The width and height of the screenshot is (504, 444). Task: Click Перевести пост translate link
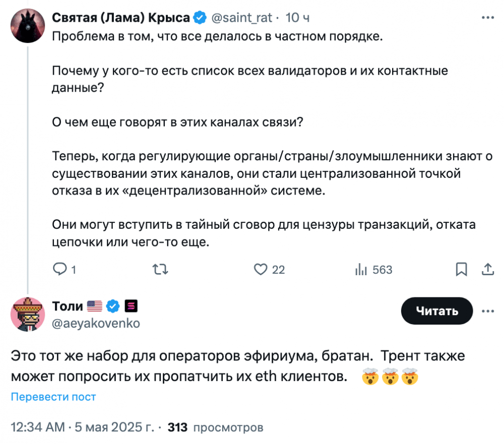pos(53,397)
